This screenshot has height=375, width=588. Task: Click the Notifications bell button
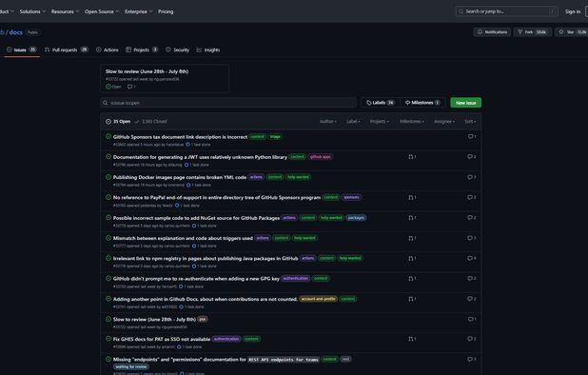tap(492, 32)
